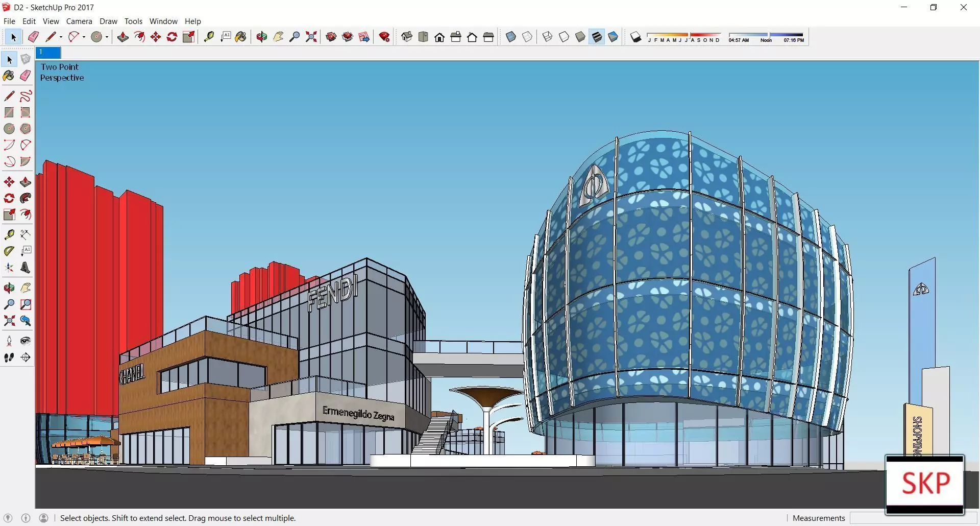Pick the Polygon tool

click(26, 129)
